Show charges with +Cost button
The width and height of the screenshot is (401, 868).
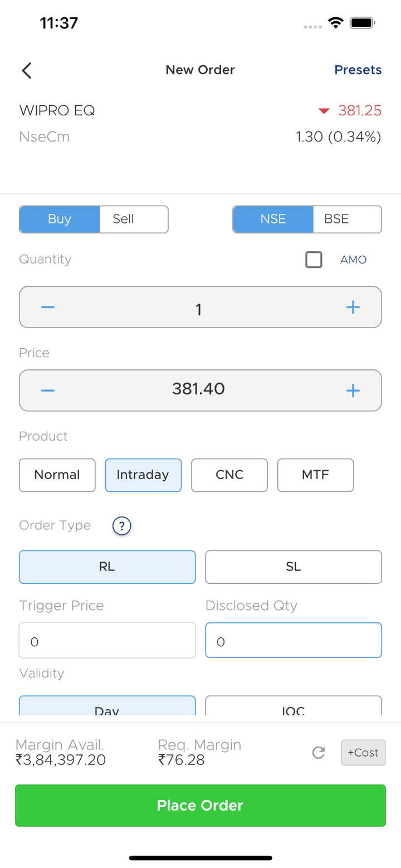[363, 753]
